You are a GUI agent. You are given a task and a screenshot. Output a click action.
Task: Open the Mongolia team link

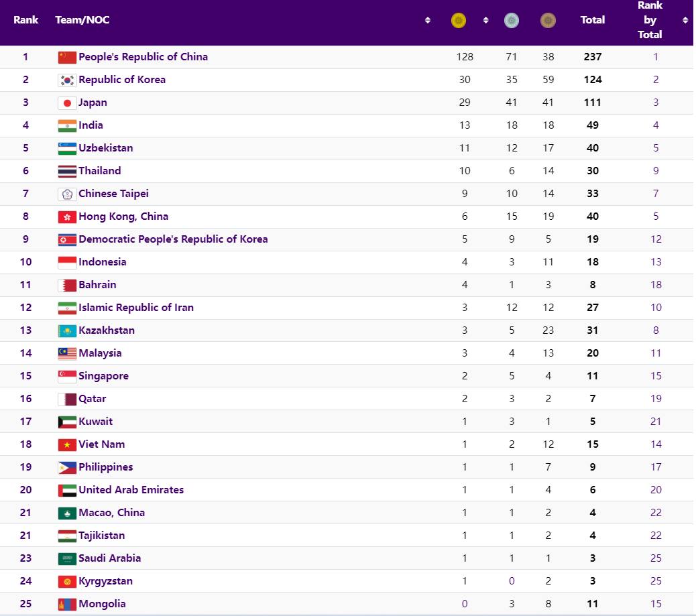[102, 603]
